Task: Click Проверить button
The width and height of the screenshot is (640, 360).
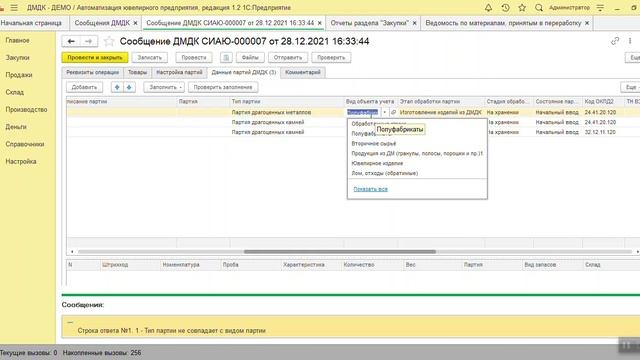Action: [x=331, y=58]
